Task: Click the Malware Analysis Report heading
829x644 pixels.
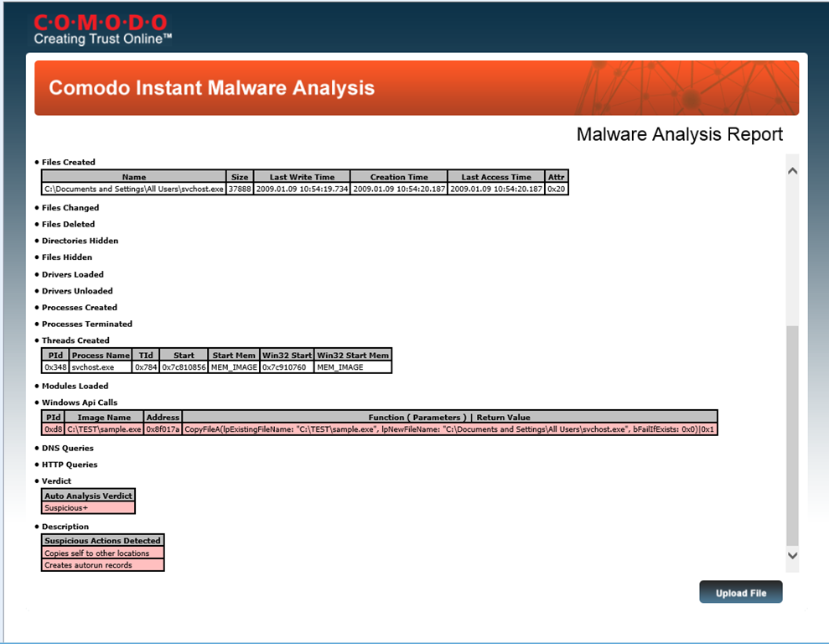Action: tap(680, 134)
